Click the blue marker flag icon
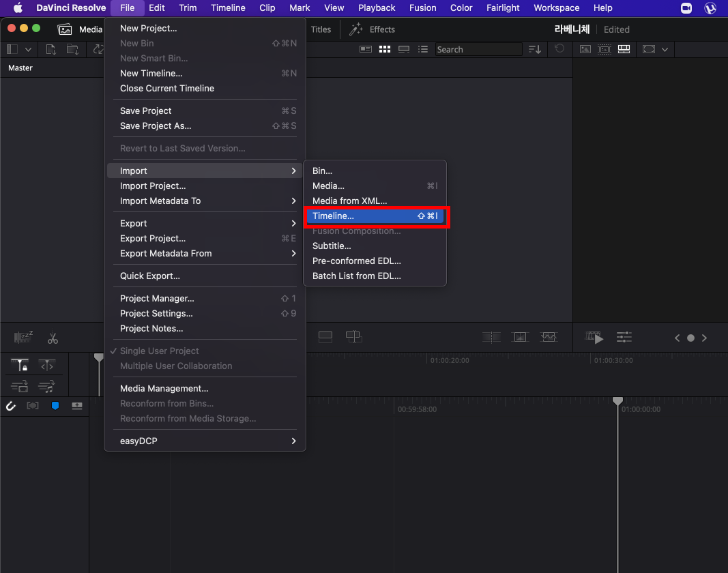Image resolution: width=728 pixels, height=573 pixels. 55,406
